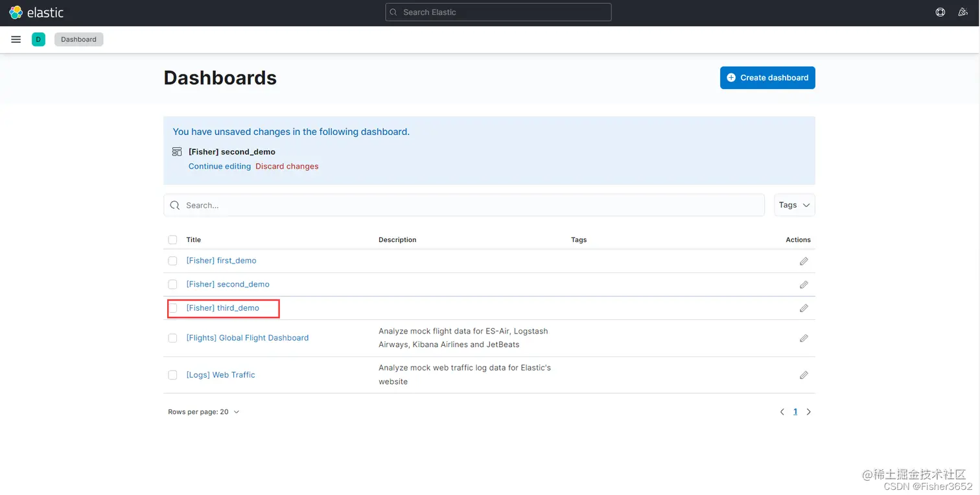The image size is (980, 495).
Task: Click the dashboards Search... input field
Action: 464,205
